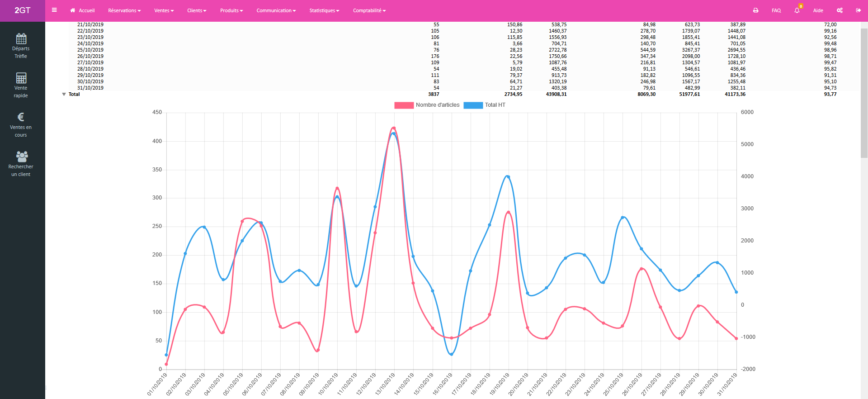Click the 26/10/2019 row date
The width and height of the screenshot is (868, 399).
90,56
